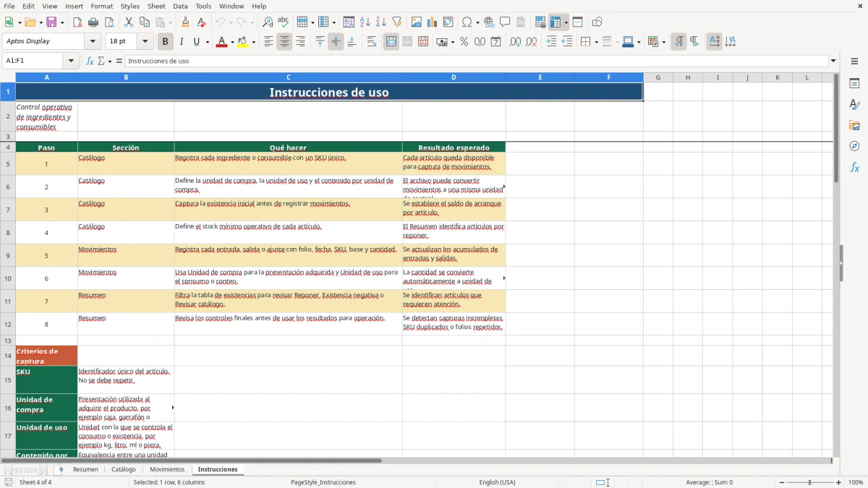Apply the yellow background color swatch
The width and height of the screenshot is (868, 488).
pos(243,42)
